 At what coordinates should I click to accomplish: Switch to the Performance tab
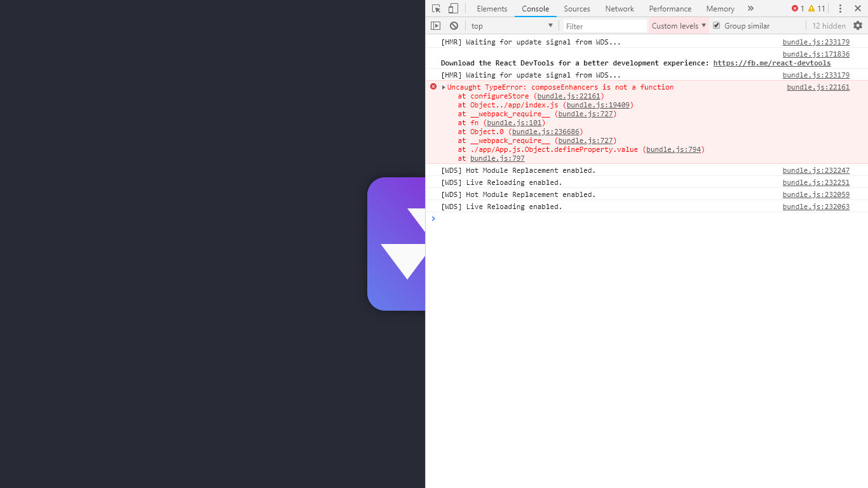[x=670, y=8]
